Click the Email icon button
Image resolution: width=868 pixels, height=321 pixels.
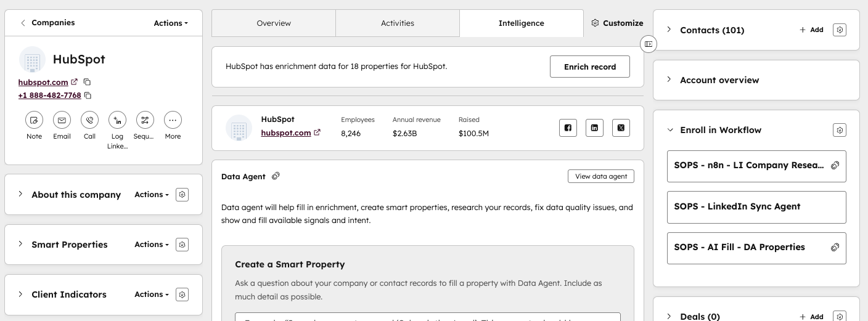coord(62,120)
